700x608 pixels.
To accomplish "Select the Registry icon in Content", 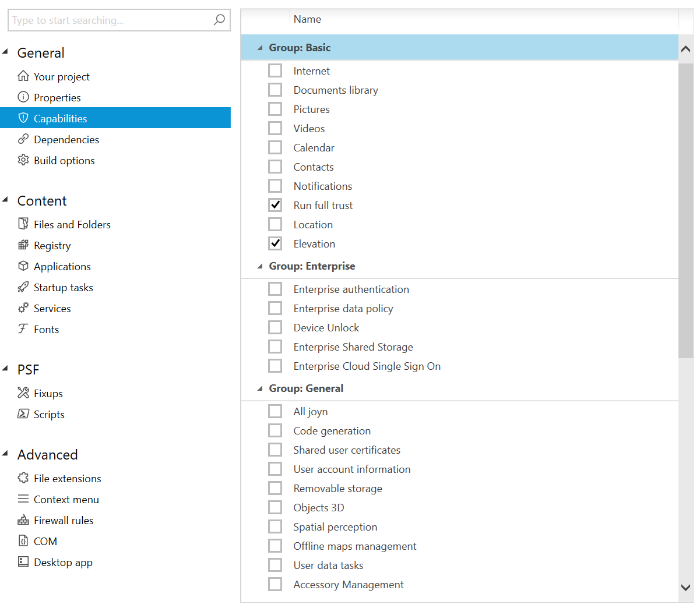I will click(x=23, y=245).
